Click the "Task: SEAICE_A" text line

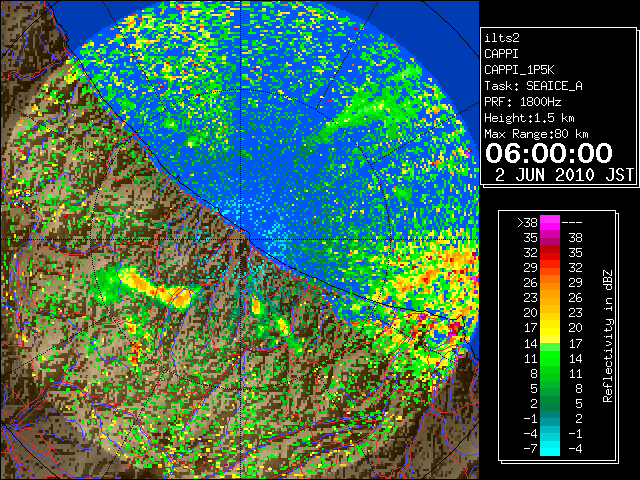pyautogui.click(x=533, y=86)
